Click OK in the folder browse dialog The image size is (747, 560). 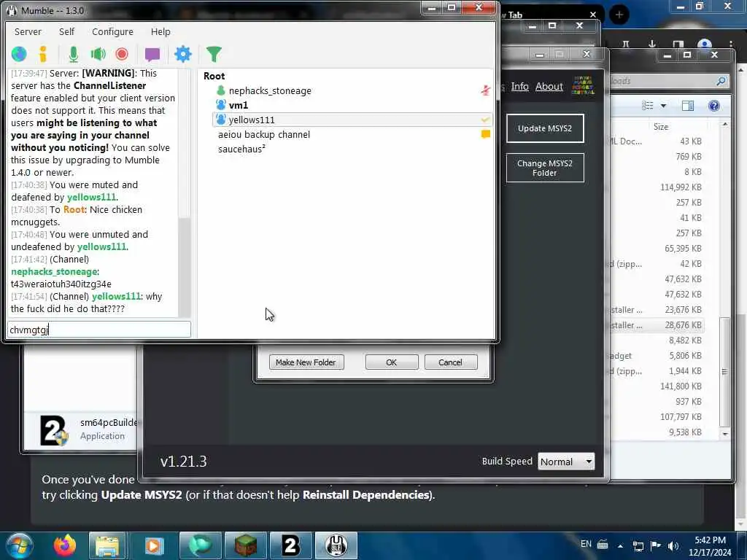(x=392, y=362)
